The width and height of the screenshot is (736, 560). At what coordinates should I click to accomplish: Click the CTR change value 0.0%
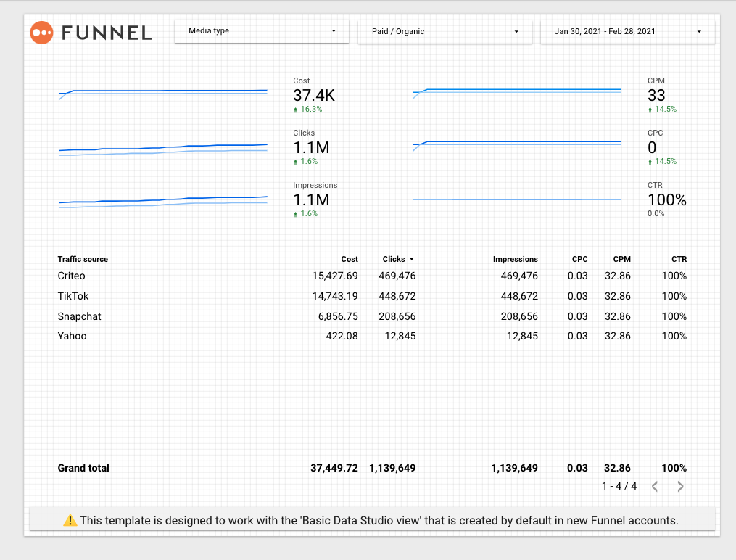656,213
